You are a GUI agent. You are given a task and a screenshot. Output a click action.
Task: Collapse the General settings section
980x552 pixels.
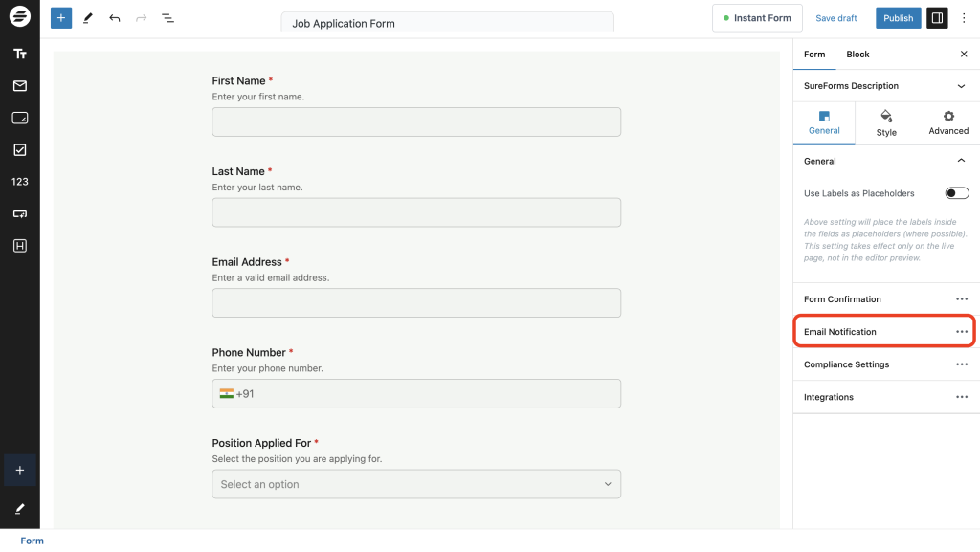(962, 161)
